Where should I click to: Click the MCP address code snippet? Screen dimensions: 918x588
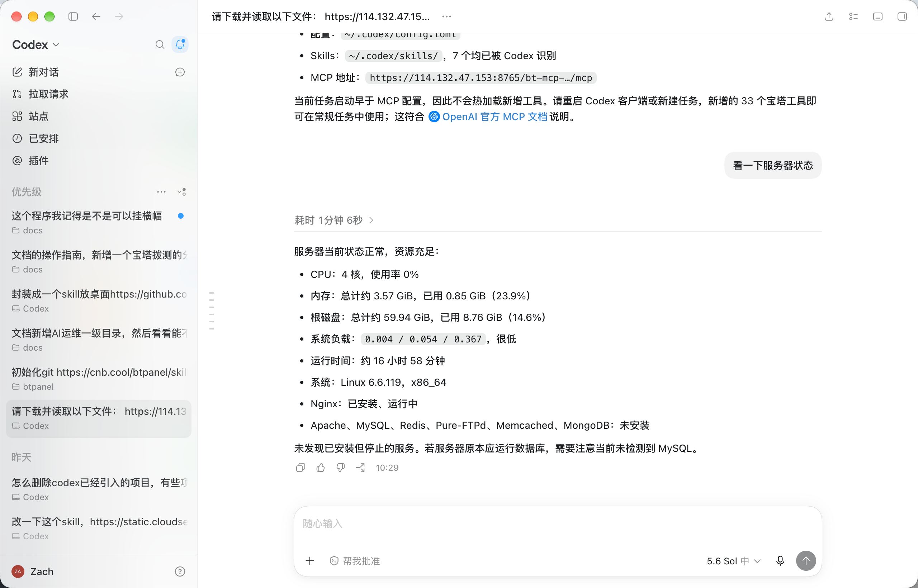tap(481, 78)
